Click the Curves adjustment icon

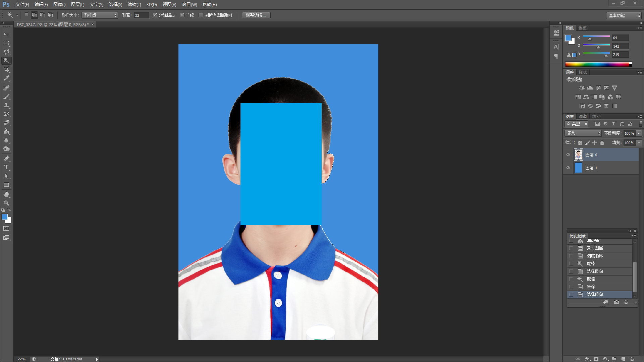click(598, 88)
